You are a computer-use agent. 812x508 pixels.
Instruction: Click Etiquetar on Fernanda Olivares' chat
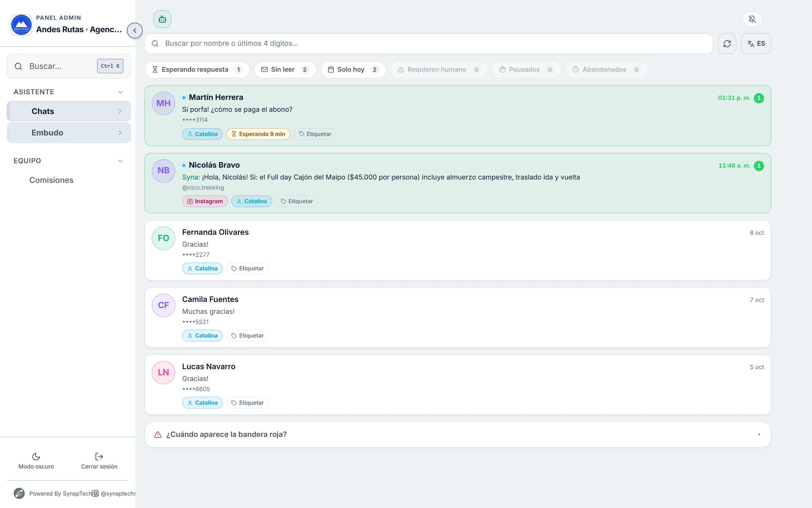click(x=248, y=268)
